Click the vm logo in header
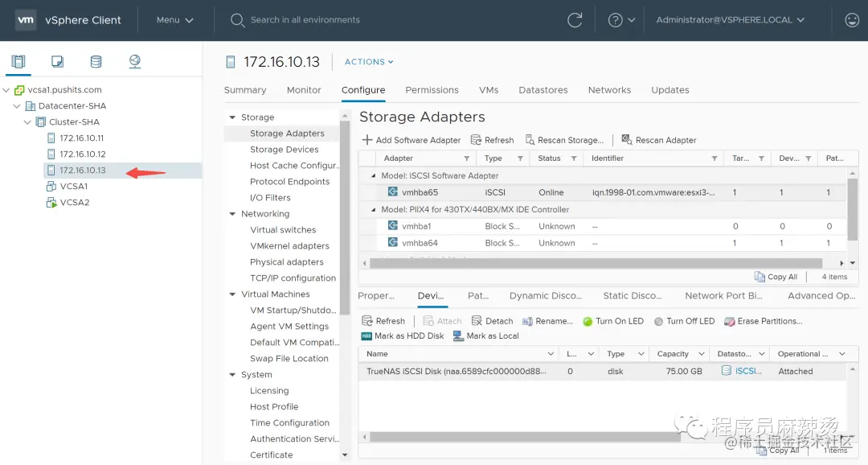Viewport: 868px width, 465px height. [26, 20]
